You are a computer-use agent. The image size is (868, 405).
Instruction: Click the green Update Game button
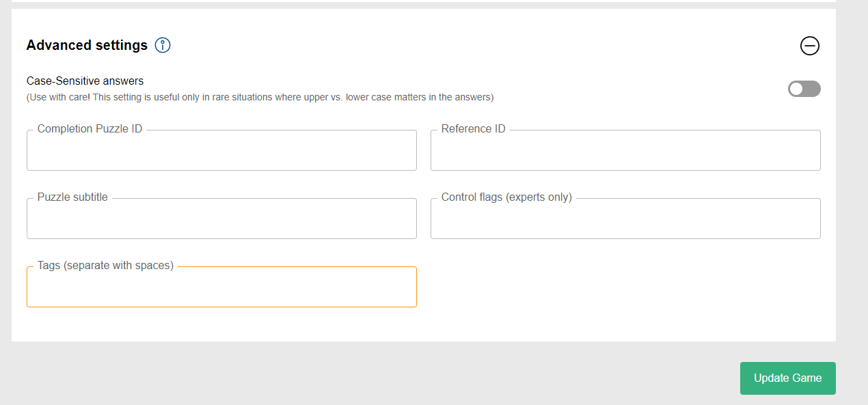pyautogui.click(x=788, y=378)
